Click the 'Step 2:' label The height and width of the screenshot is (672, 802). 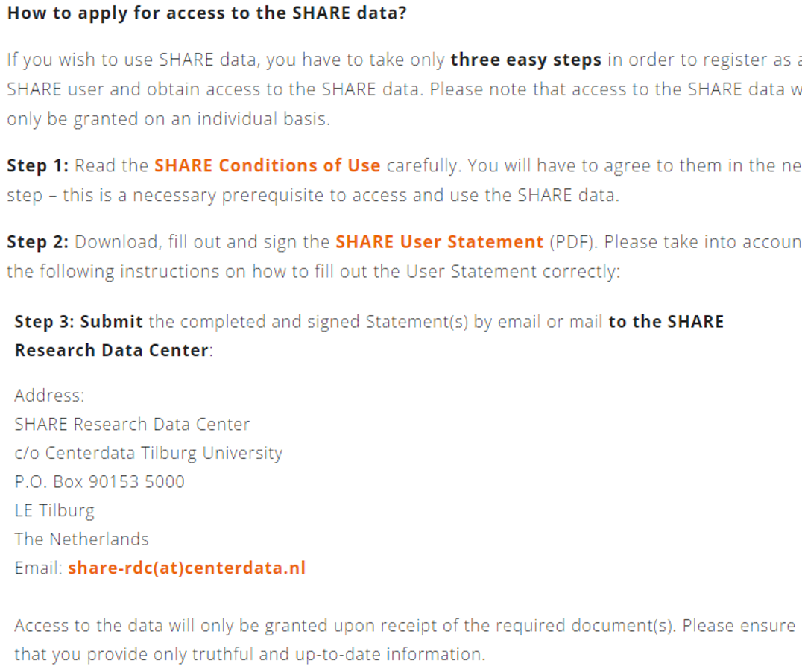tap(37, 242)
